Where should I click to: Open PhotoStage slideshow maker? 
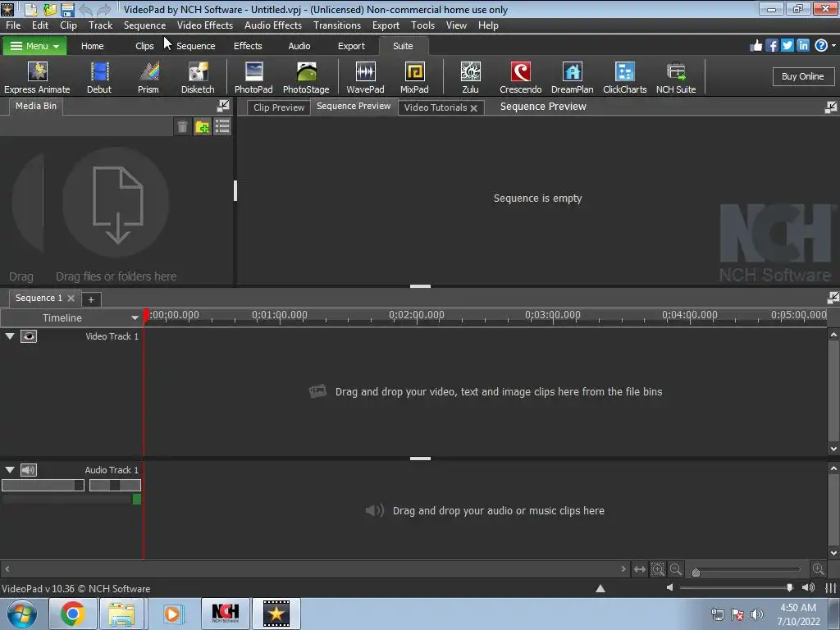coord(306,78)
